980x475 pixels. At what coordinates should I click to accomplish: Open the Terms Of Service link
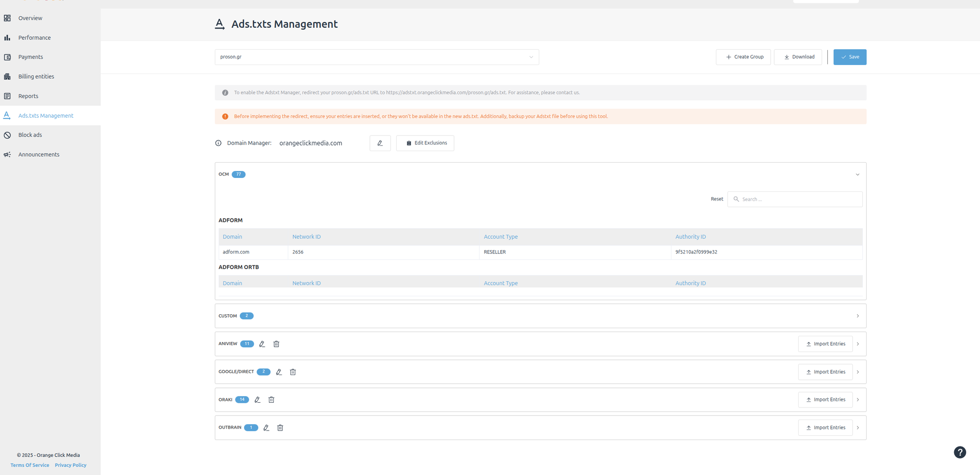29,465
